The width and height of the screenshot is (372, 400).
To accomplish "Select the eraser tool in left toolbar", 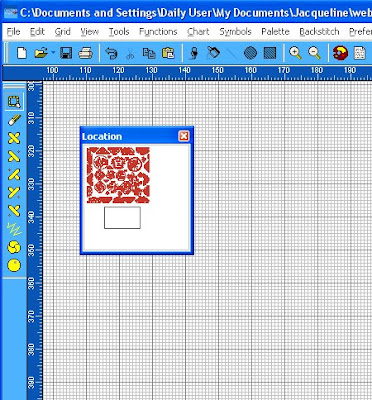I will tap(14, 120).
